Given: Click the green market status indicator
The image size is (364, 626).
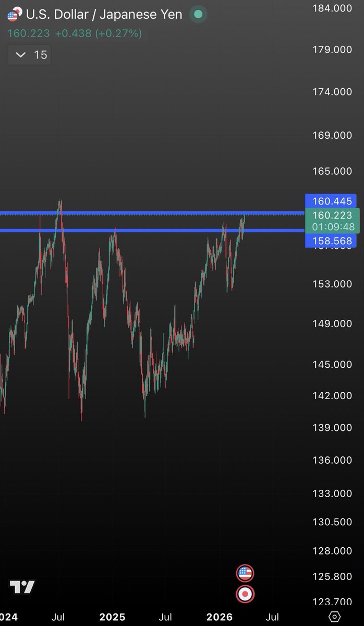Looking at the screenshot, I should (x=198, y=15).
